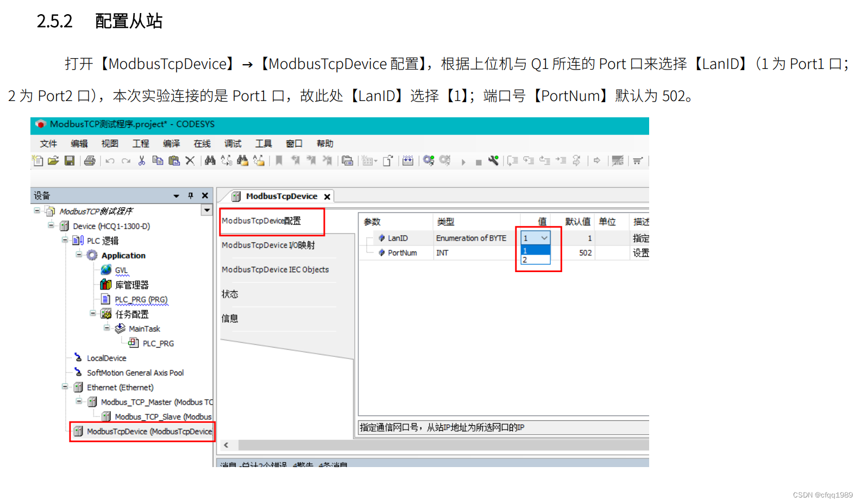Click the PortNum parameter row
This screenshot has width=861, height=504.
[x=503, y=253]
